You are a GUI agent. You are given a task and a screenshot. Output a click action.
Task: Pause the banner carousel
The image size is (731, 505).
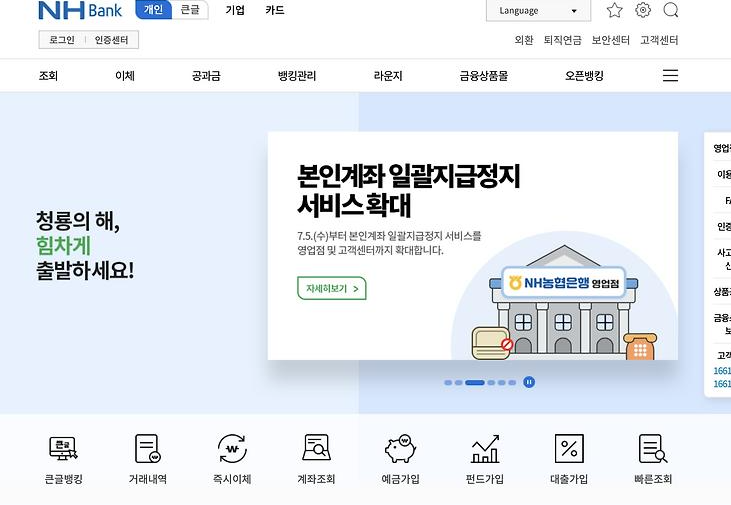[529, 382]
